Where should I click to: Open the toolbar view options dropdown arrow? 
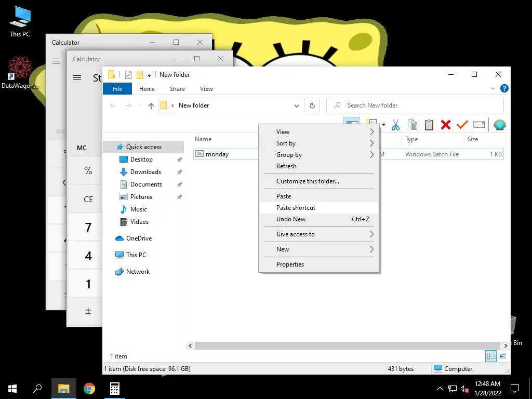[x=383, y=125]
